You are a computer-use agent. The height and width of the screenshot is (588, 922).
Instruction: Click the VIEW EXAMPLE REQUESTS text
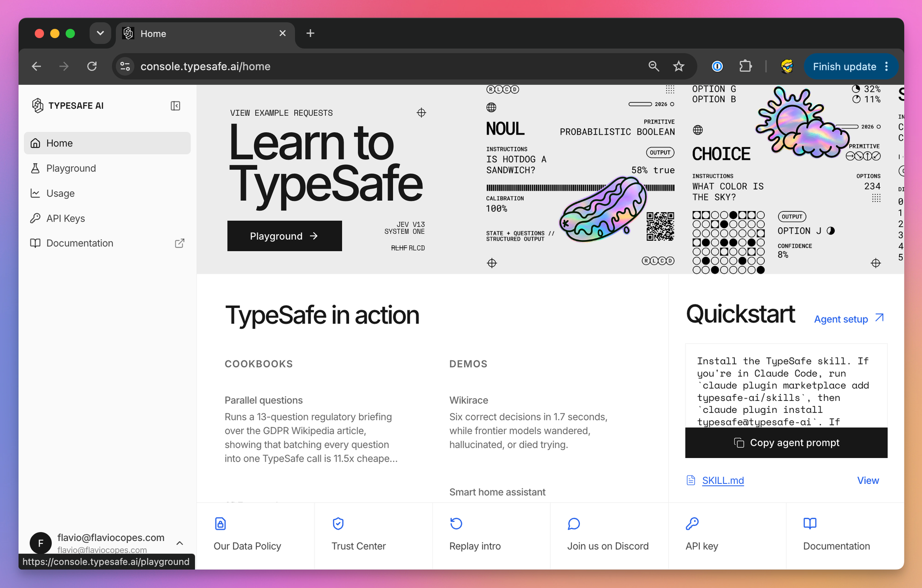click(281, 113)
